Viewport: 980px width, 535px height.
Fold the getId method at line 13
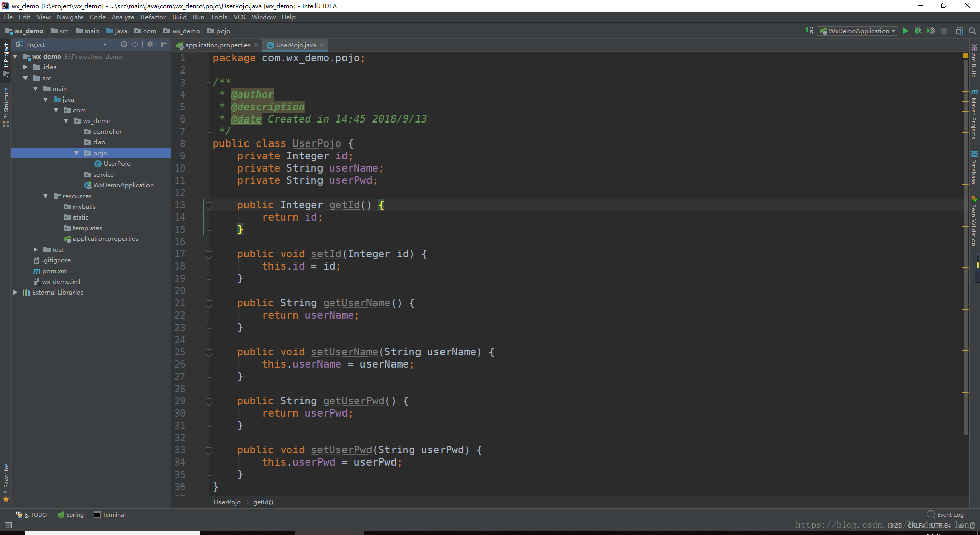209,205
